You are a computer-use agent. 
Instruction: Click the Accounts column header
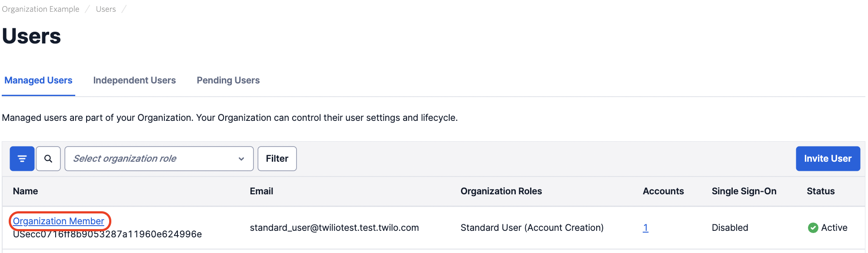pyautogui.click(x=663, y=191)
